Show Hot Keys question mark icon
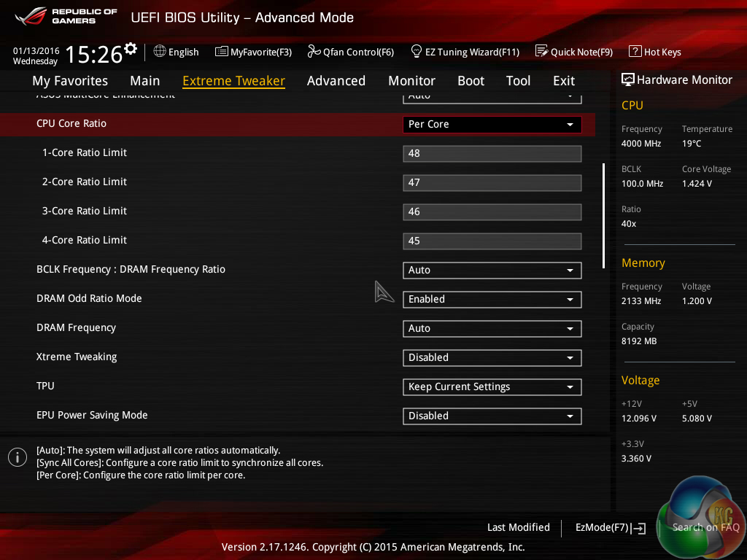 click(635, 51)
